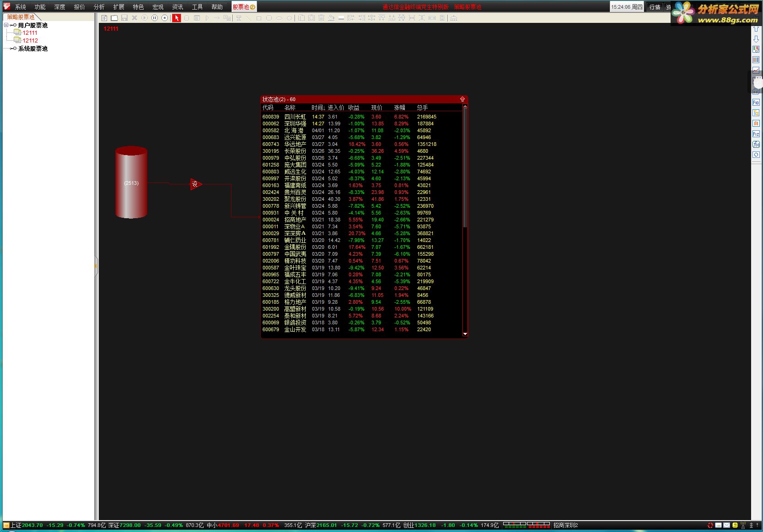
Task: Open the colored grid table sidebar icon
Action: pyautogui.click(x=756, y=60)
